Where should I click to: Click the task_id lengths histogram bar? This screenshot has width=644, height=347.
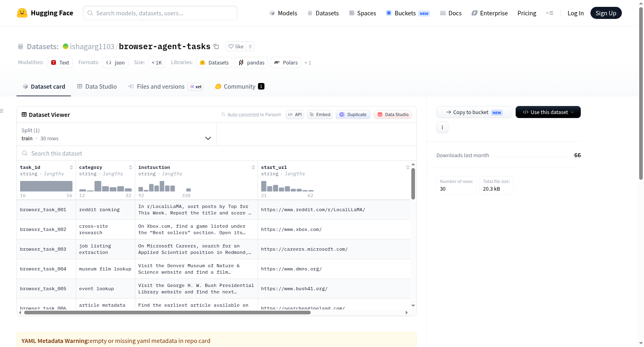[x=46, y=186]
